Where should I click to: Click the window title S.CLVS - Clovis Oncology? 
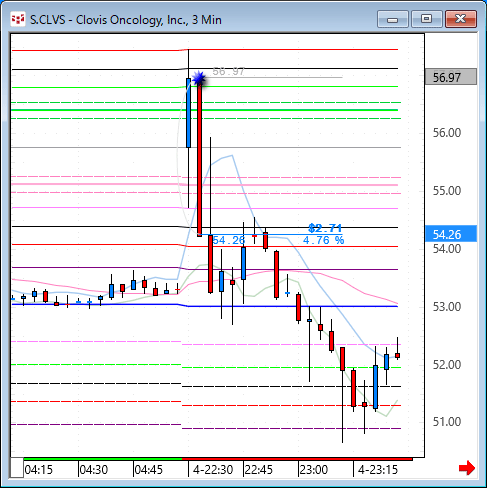(126, 20)
